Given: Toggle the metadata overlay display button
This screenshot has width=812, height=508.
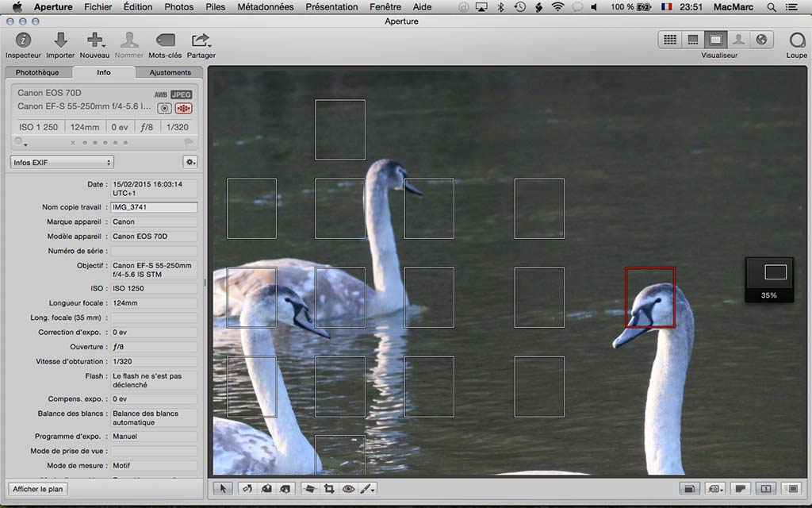Looking at the screenshot, I should tap(741, 488).
